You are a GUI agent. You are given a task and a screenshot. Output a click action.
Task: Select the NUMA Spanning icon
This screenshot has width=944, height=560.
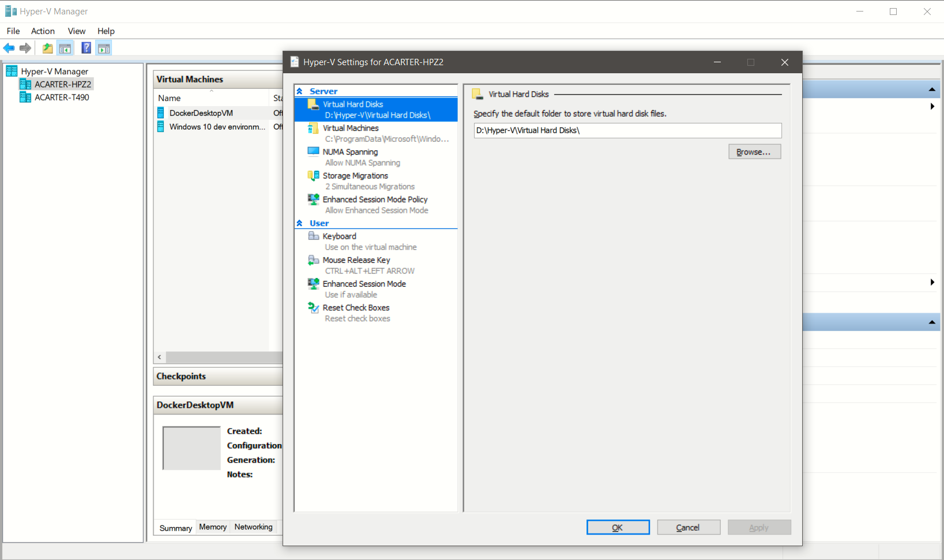tap(313, 151)
